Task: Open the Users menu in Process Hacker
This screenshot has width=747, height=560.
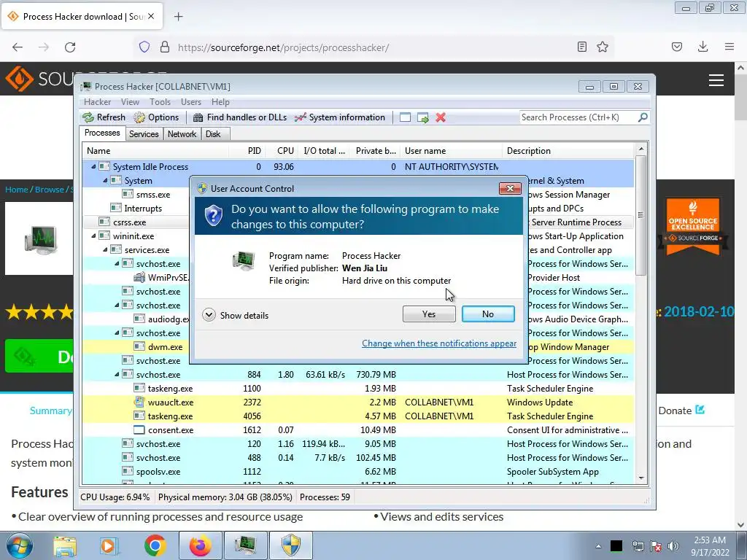Action: (191, 102)
